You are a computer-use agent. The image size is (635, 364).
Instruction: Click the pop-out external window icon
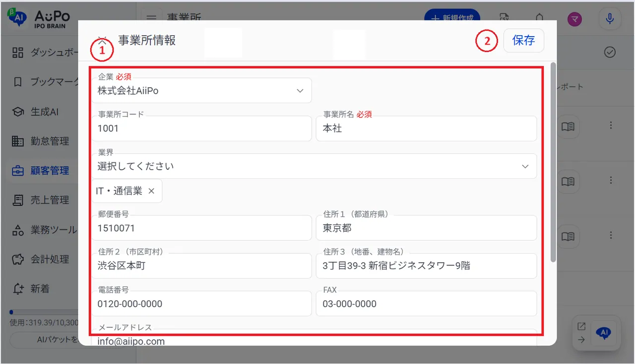(581, 327)
